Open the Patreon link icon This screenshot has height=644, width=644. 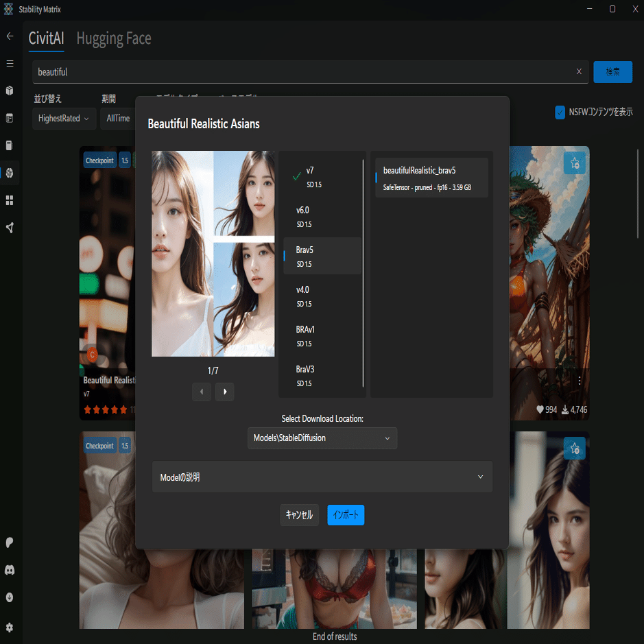10,542
